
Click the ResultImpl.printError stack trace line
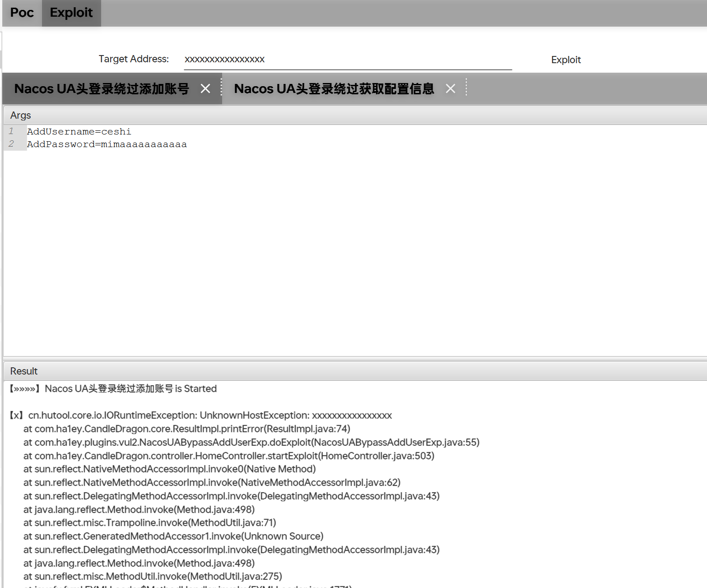(187, 429)
